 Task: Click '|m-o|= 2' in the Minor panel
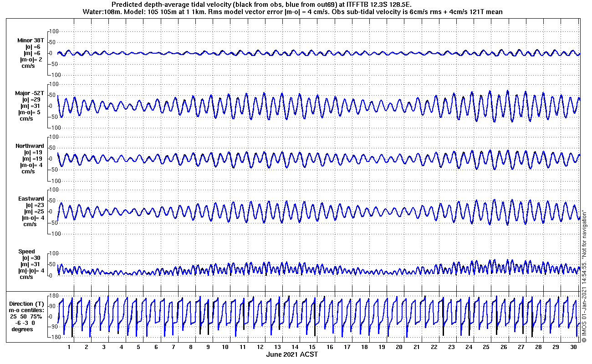click(31, 60)
